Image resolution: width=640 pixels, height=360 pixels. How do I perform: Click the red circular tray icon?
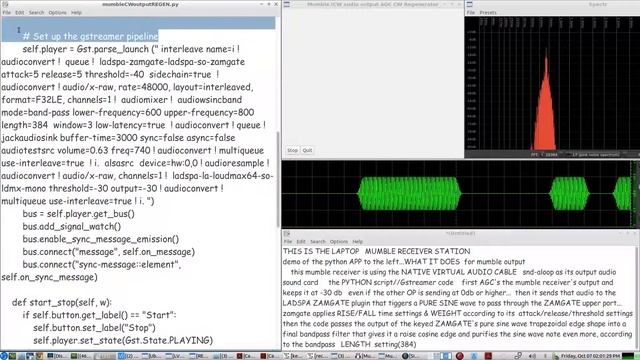point(460,356)
